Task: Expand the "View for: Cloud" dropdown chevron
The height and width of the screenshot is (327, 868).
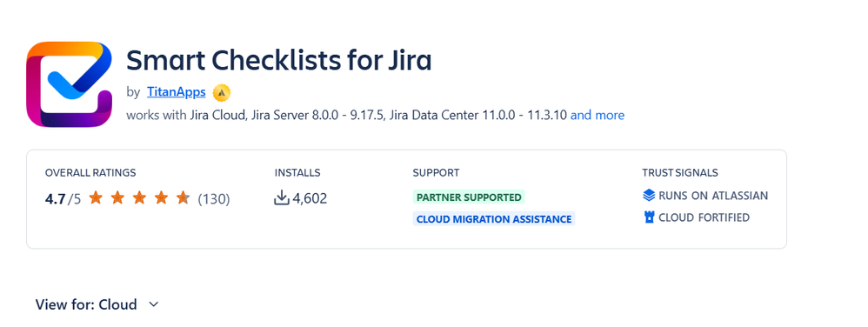Action: (x=154, y=304)
